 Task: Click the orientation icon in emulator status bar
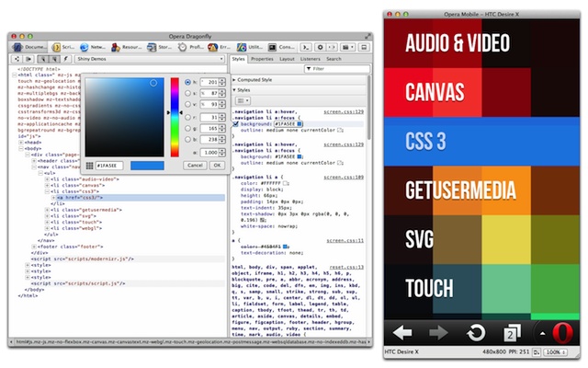[x=537, y=352]
